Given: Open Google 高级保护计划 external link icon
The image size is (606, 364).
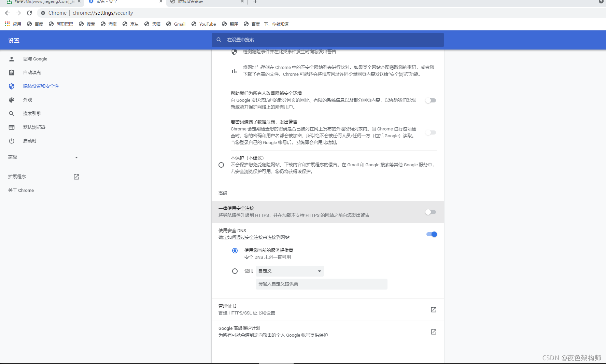Looking at the screenshot, I should click(x=434, y=332).
